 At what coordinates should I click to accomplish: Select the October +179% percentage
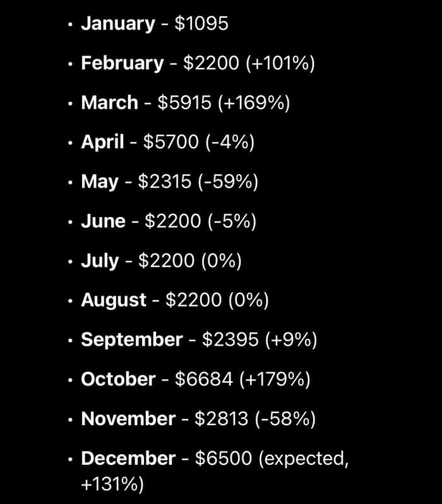pos(275,379)
